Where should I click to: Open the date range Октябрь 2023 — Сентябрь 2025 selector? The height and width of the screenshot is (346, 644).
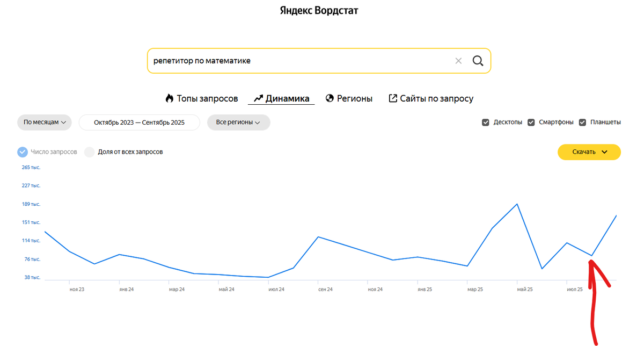click(139, 122)
